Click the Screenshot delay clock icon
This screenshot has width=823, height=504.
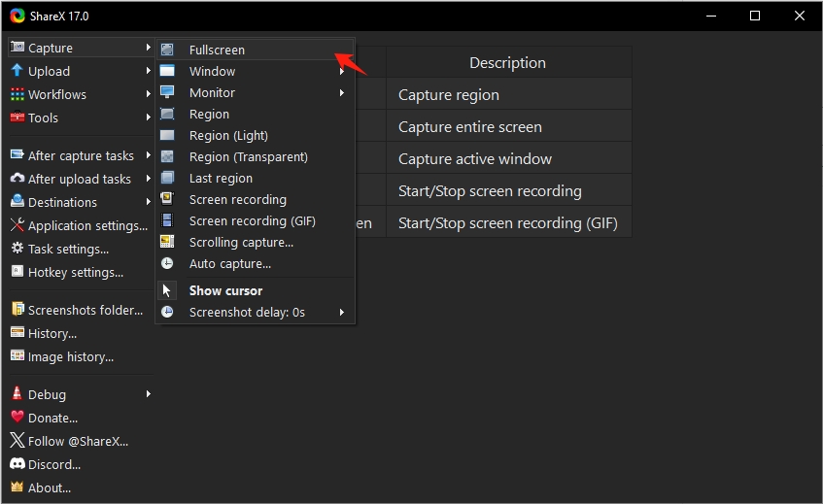tap(167, 312)
